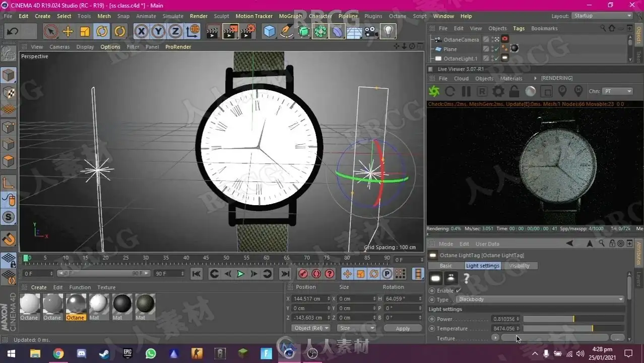Screen dimensions: 644x363
Task: Switch to Visibility tab
Action: pyautogui.click(x=519, y=266)
